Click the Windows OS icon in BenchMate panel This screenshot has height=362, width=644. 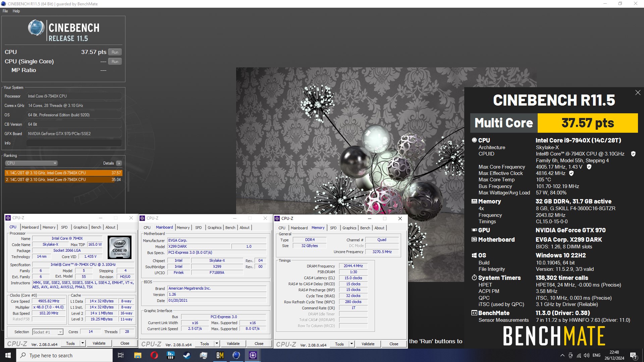[x=474, y=255]
